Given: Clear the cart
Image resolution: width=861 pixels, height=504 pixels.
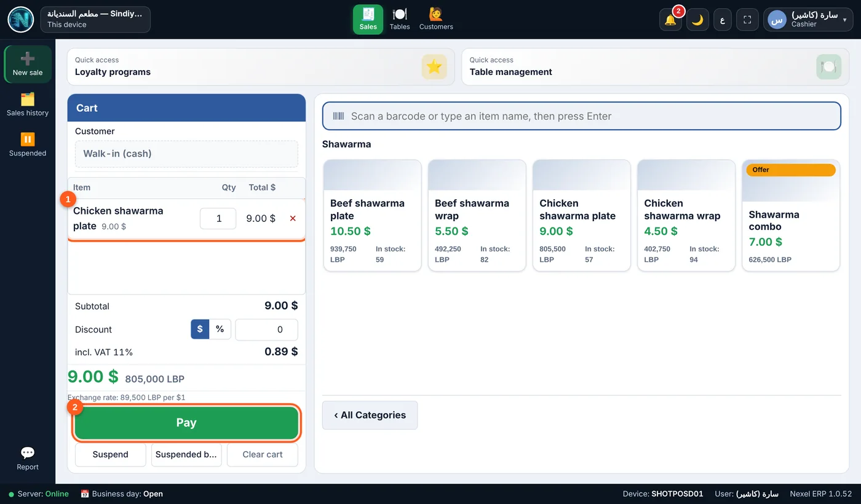Looking at the screenshot, I should click(263, 455).
